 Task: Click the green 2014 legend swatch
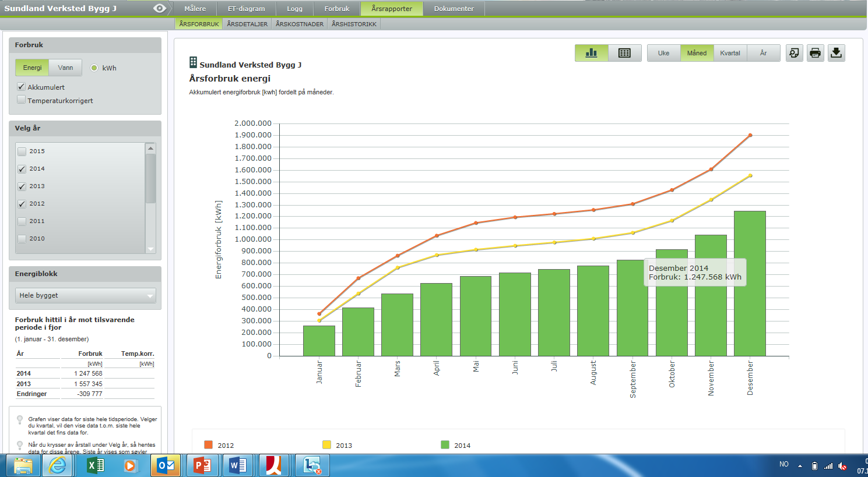tap(445, 445)
